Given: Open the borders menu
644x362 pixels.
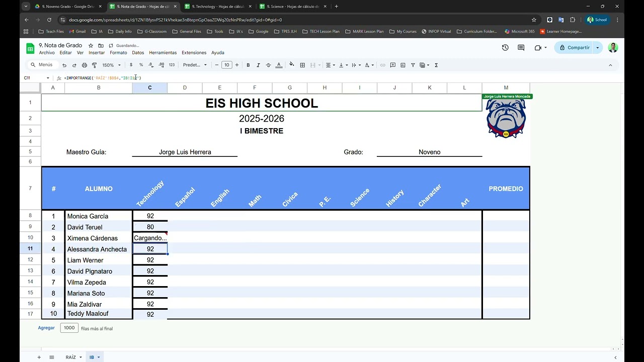Looking at the screenshot, I should point(302,65).
